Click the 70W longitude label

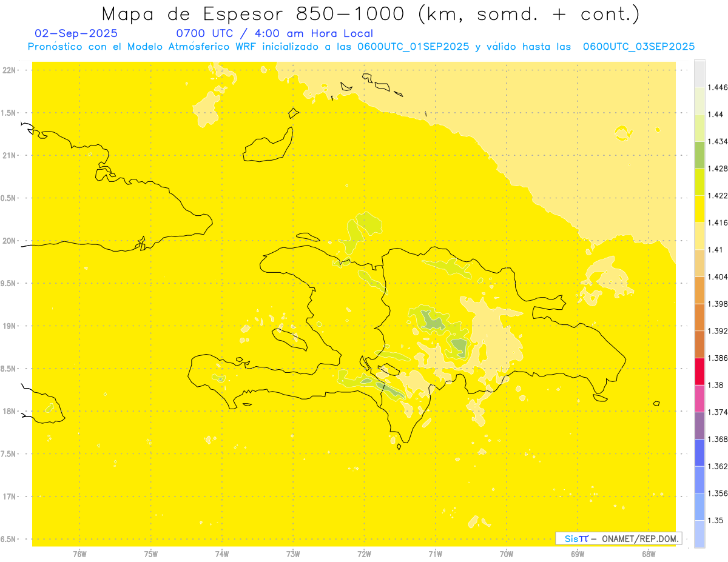click(507, 554)
